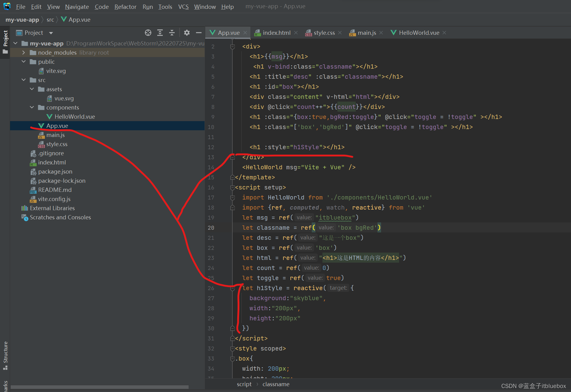The width and height of the screenshot is (571, 392).
Task: Select .gitignore in the project tree
Action: [x=51, y=153]
